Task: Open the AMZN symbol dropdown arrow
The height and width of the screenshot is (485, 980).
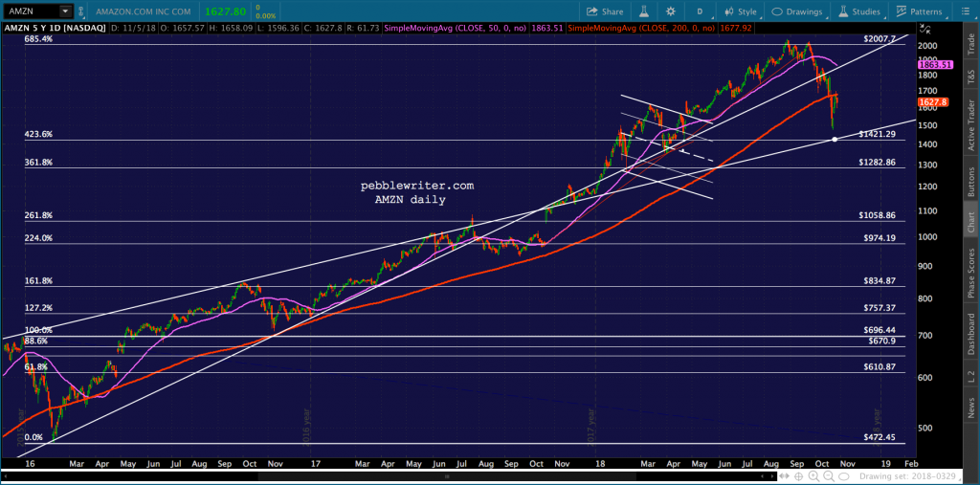Action: click(65, 11)
